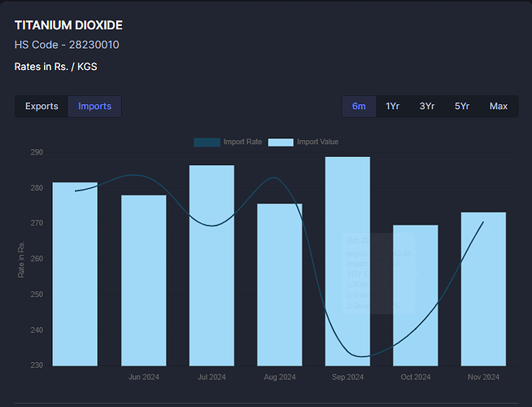Show the Max time range
The height and width of the screenshot is (407, 532).
click(499, 107)
